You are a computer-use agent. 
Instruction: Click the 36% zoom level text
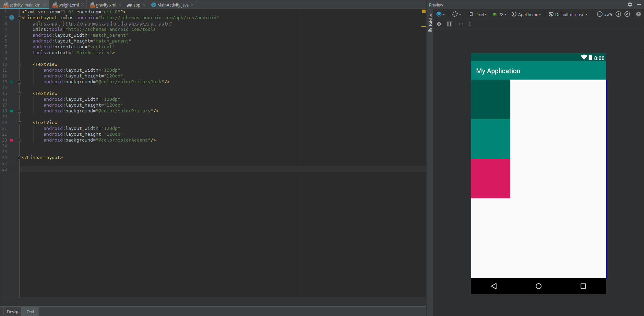608,14
